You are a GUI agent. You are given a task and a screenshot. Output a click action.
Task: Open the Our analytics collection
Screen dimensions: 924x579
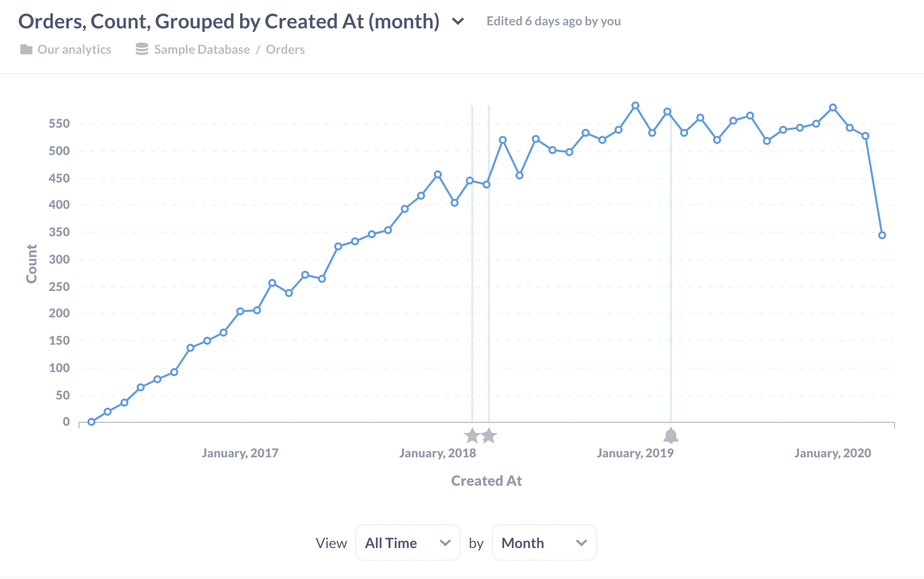74,49
